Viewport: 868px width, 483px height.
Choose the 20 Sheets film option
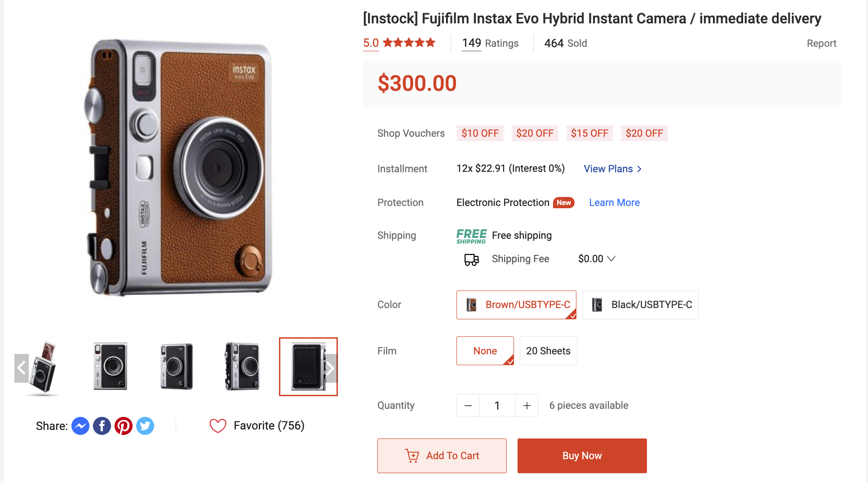(x=548, y=351)
